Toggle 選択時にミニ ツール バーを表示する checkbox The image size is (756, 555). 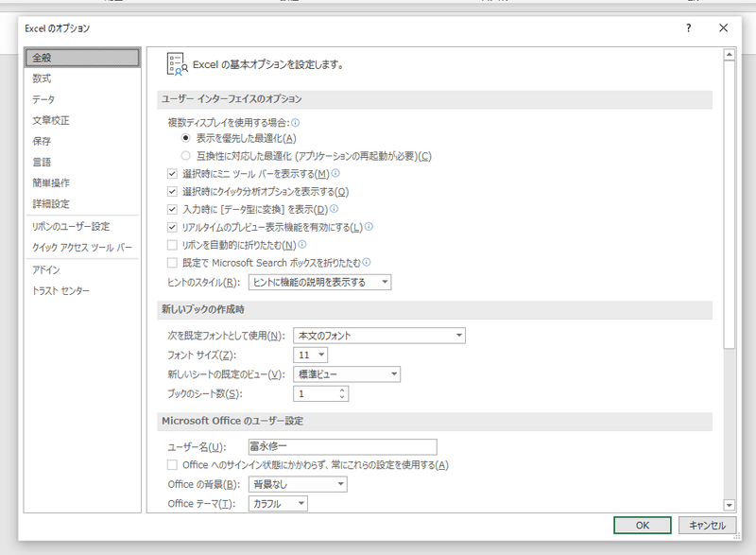point(172,174)
